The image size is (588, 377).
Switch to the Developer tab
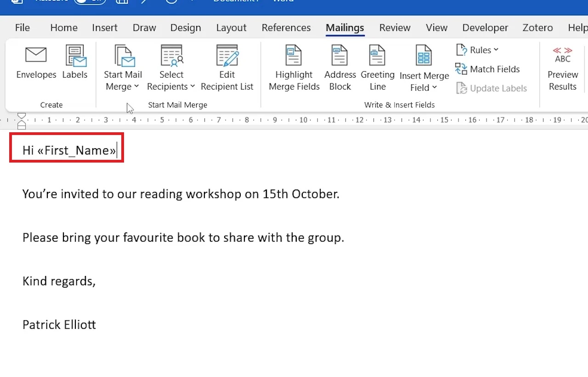point(485,28)
